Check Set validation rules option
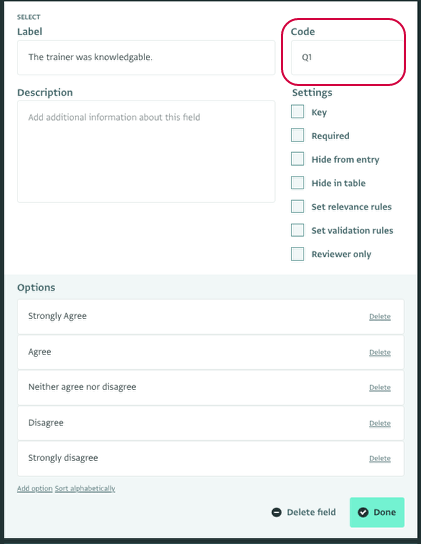421x544 pixels. coord(297,230)
